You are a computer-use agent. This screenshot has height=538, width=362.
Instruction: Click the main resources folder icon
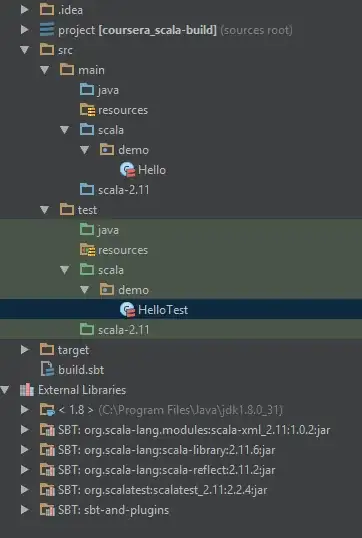(x=87, y=110)
